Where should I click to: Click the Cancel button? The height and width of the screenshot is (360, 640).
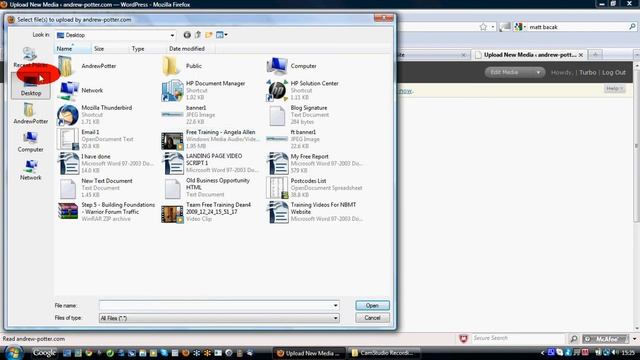click(x=372, y=318)
